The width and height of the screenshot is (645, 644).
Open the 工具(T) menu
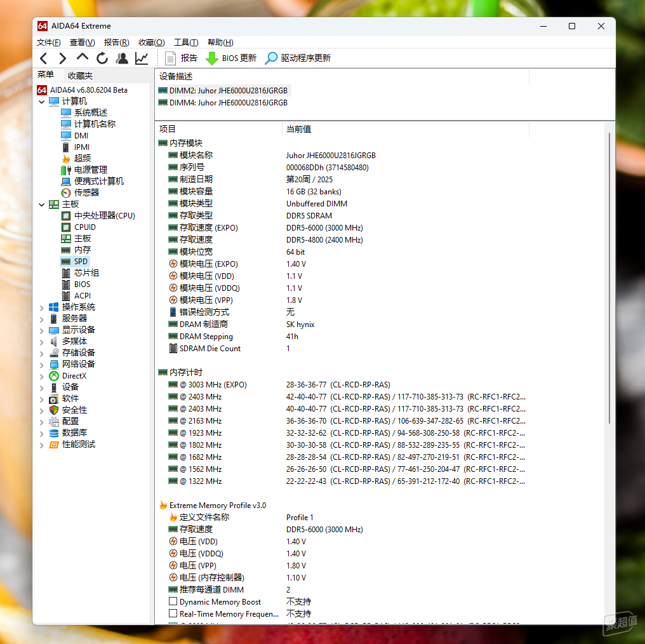coord(186,43)
